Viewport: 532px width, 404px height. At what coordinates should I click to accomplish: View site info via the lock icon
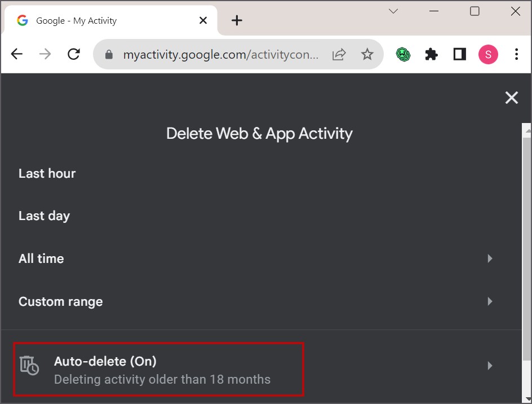(x=109, y=54)
